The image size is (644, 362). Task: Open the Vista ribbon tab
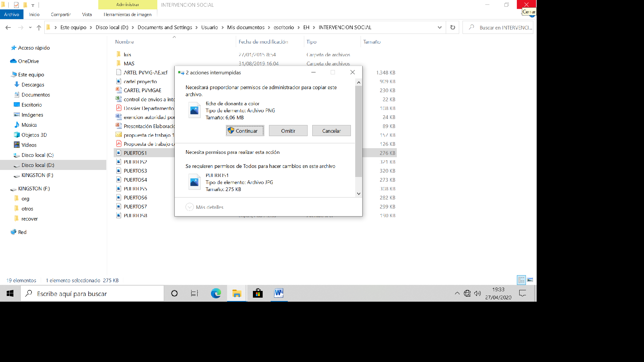(87, 14)
